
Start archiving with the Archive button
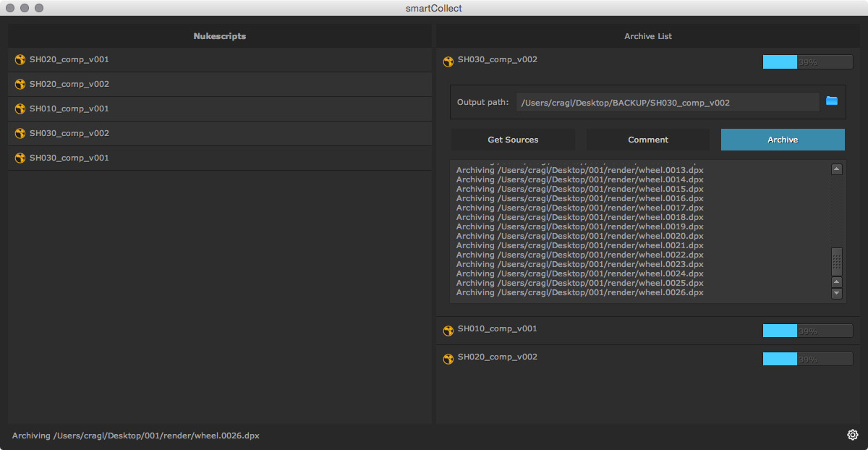tap(783, 140)
